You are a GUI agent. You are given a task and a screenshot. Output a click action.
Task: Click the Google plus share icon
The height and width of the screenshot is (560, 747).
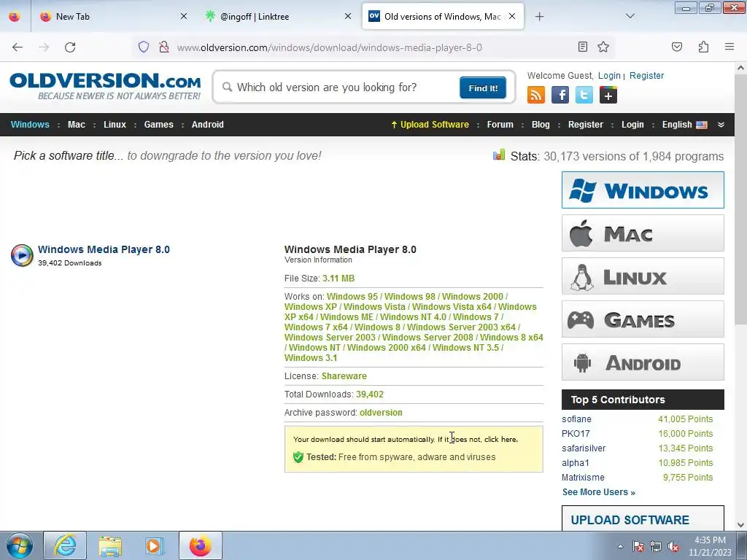point(608,95)
